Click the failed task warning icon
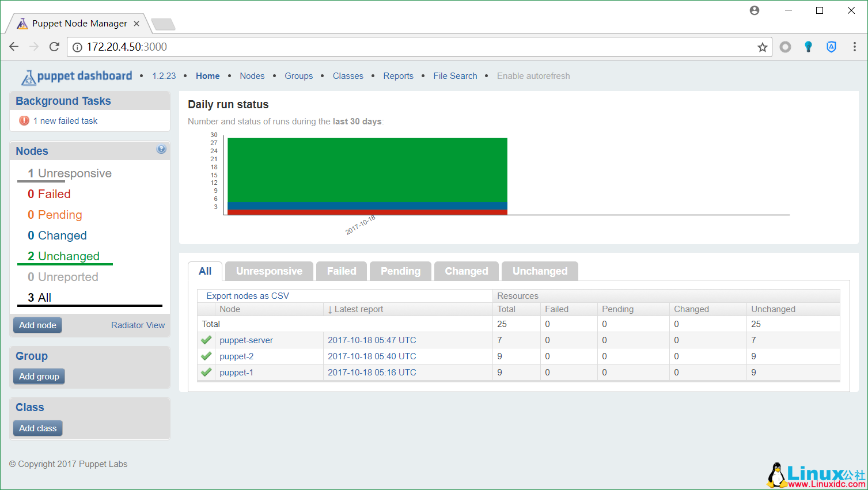The width and height of the screenshot is (868, 490). [24, 121]
